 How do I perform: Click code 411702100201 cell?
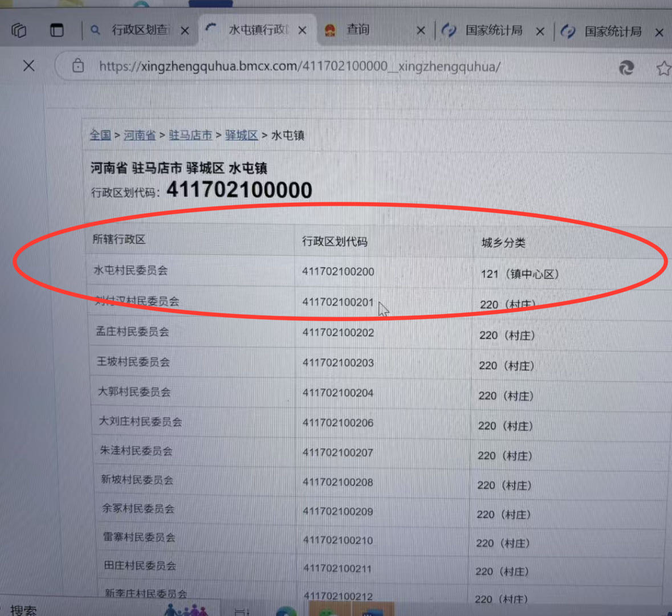pyautogui.click(x=338, y=302)
